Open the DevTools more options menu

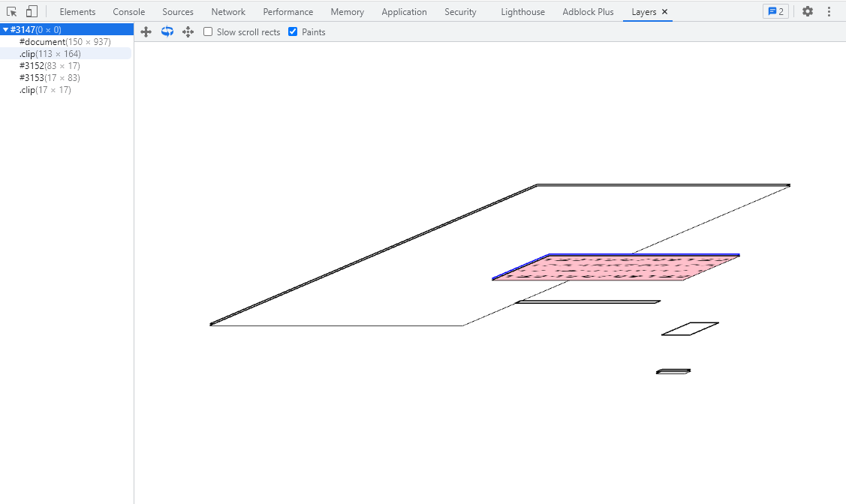coord(829,11)
